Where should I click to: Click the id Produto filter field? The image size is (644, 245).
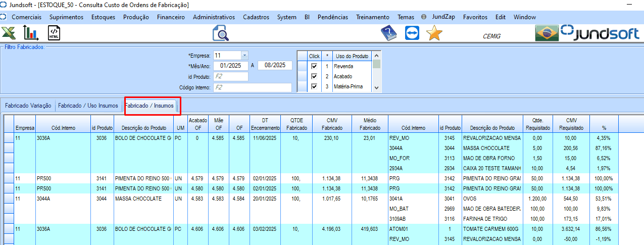click(x=231, y=77)
